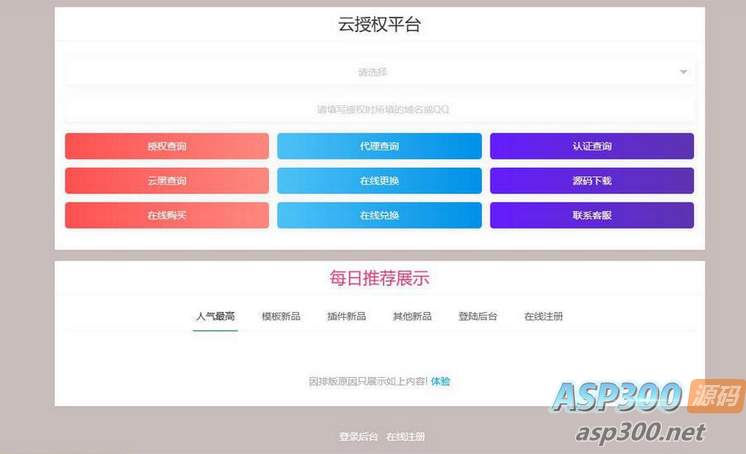Open the 其他新品 tab
This screenshot has height=454, width=746.
coord(412,316)
